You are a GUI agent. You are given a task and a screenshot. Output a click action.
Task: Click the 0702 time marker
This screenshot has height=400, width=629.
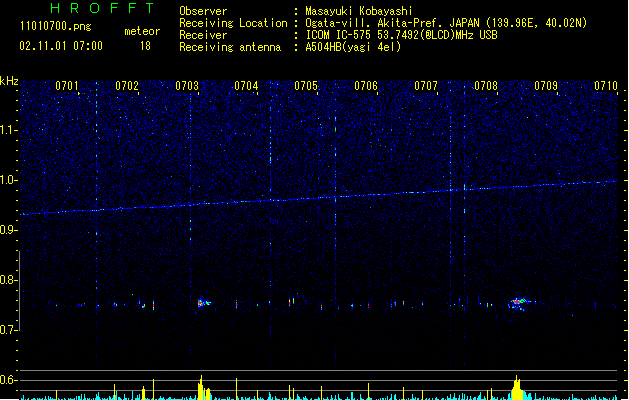tap(127, 86)
